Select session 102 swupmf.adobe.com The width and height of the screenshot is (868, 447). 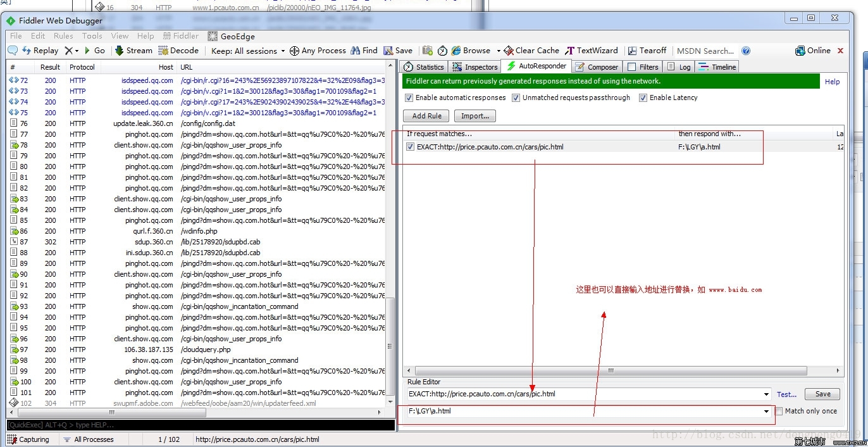(x=196, y=403)
